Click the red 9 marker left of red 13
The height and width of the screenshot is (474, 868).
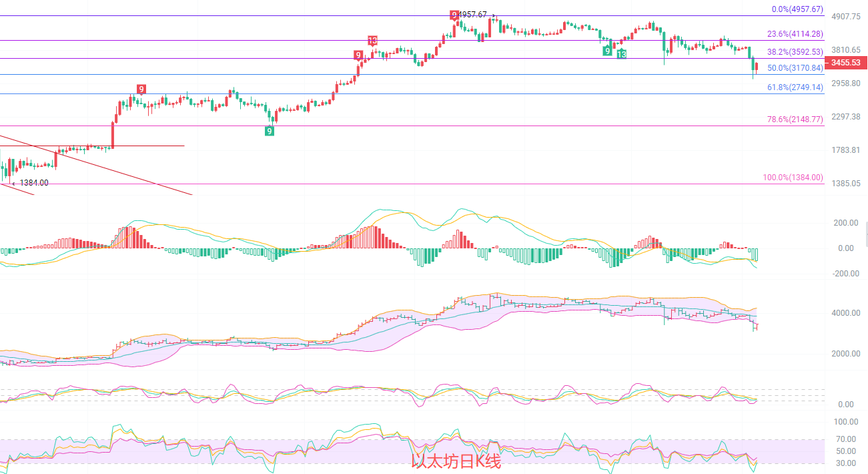358,55
